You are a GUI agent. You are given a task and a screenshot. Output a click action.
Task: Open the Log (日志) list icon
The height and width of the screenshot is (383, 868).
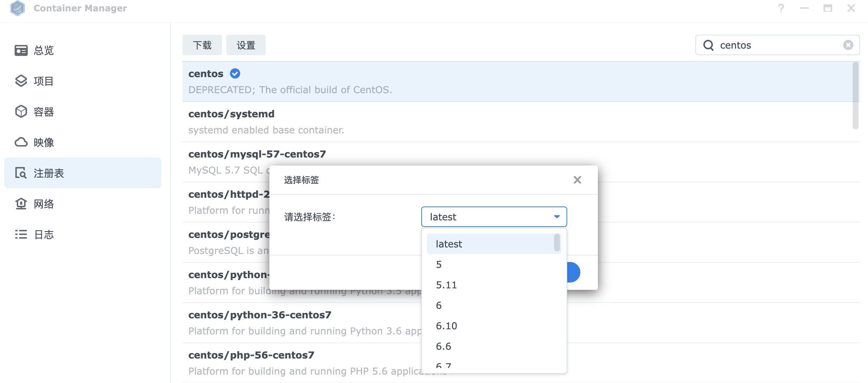21,234
